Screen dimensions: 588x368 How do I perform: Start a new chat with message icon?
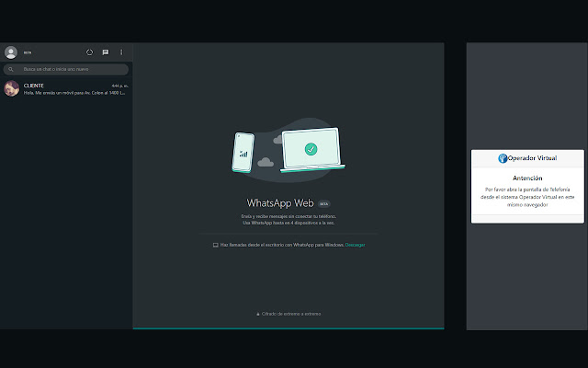pos(106,52)
